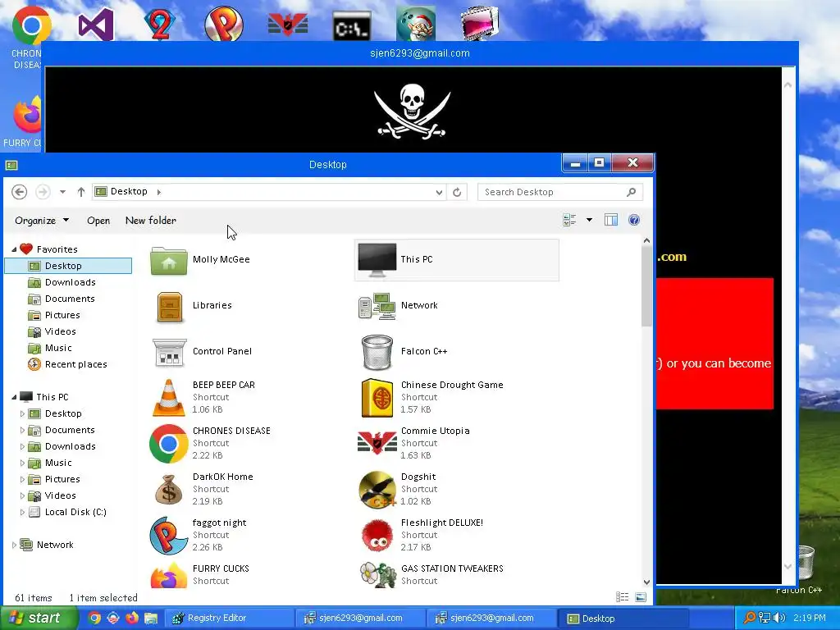Viewport: 840px width, 630px height.
Task: Switch to large icons view in status bar
Action: point(641,597)
